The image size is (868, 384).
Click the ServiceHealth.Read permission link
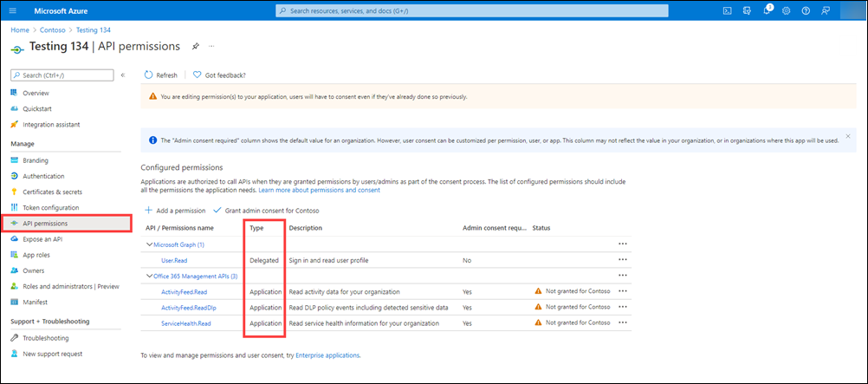185,323
